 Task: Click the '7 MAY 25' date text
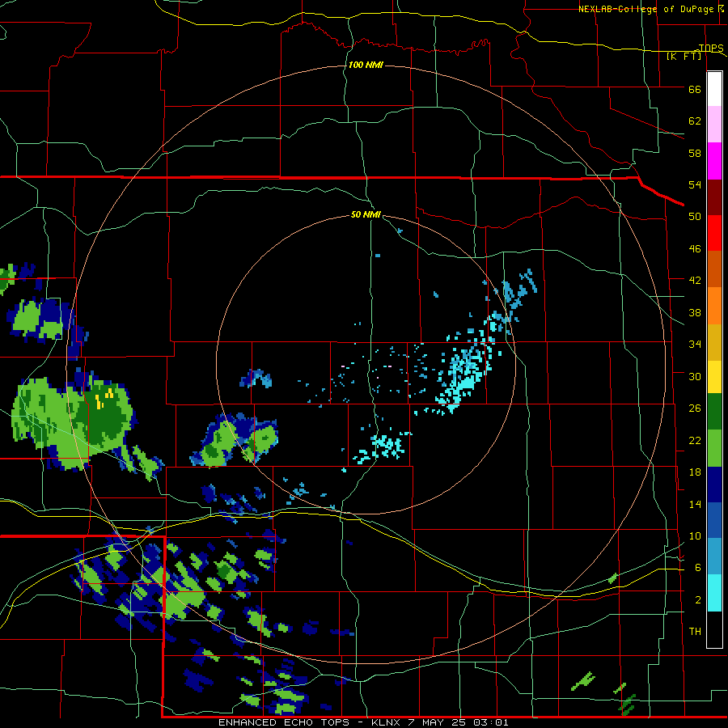coord(437,722)
